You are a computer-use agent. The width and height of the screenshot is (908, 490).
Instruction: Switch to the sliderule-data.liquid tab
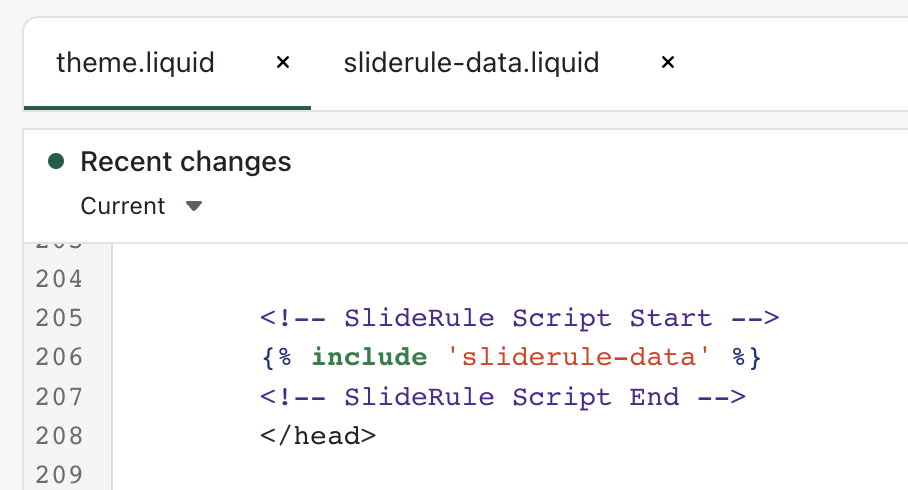(471, 63)
